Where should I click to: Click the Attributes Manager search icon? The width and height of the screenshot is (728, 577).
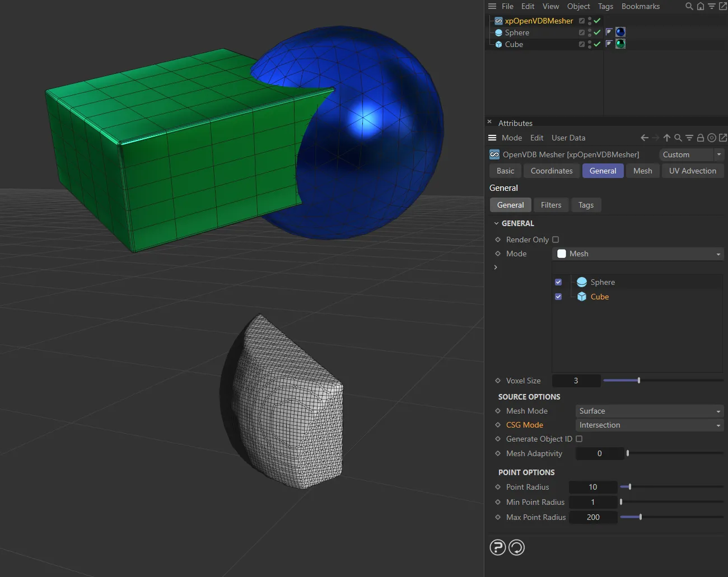[678, 137]
